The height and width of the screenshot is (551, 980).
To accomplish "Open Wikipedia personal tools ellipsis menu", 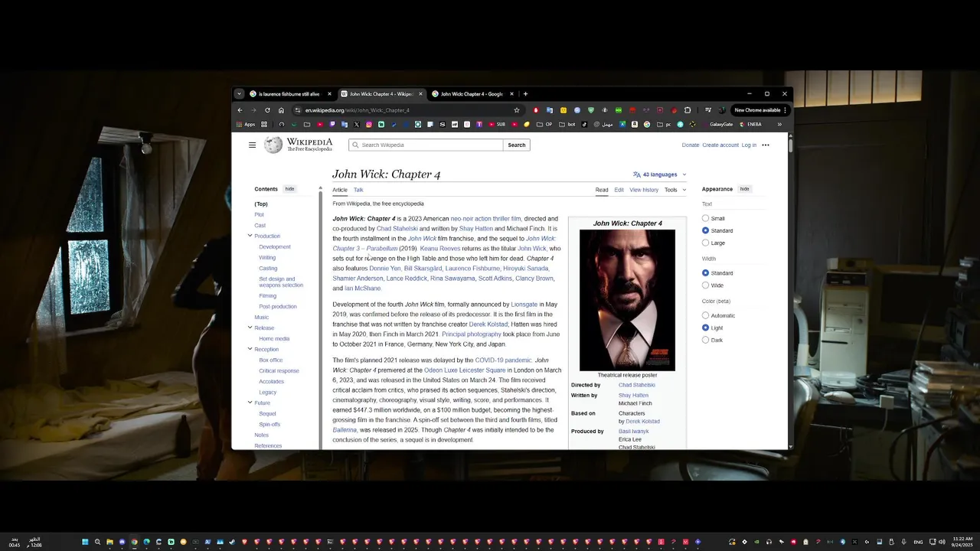I will click(x=765, y=145).
